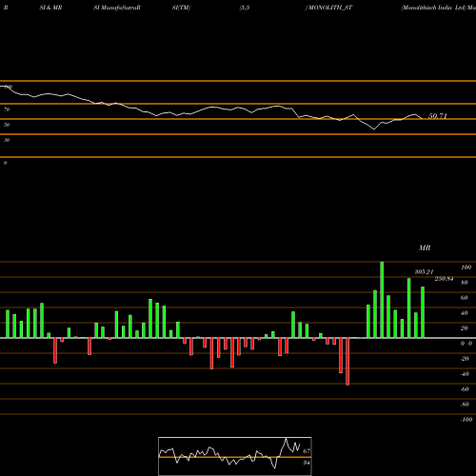Click the 80 label on MR right axis
Image resolution: width=476 pixels, height=476 pixels.
pyautogui.click(x=465, y=283)
